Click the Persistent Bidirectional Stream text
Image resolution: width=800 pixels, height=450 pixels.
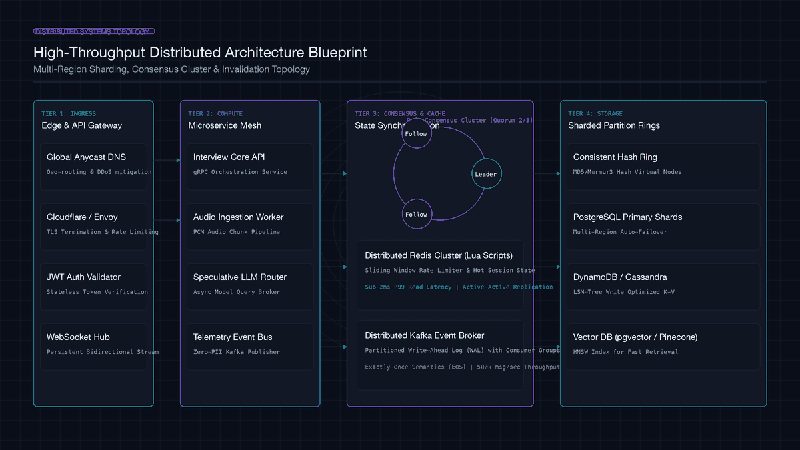point(103,352)
